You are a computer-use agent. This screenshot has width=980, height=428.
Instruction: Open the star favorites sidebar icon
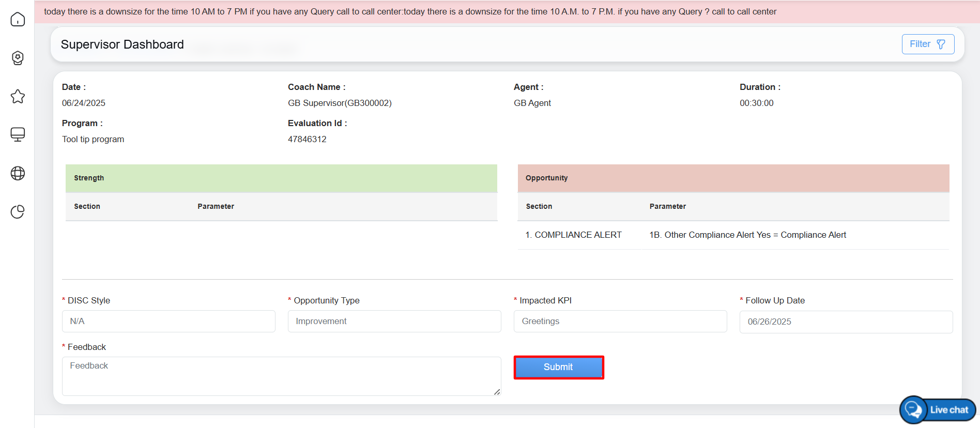click(x=18, y=97)
